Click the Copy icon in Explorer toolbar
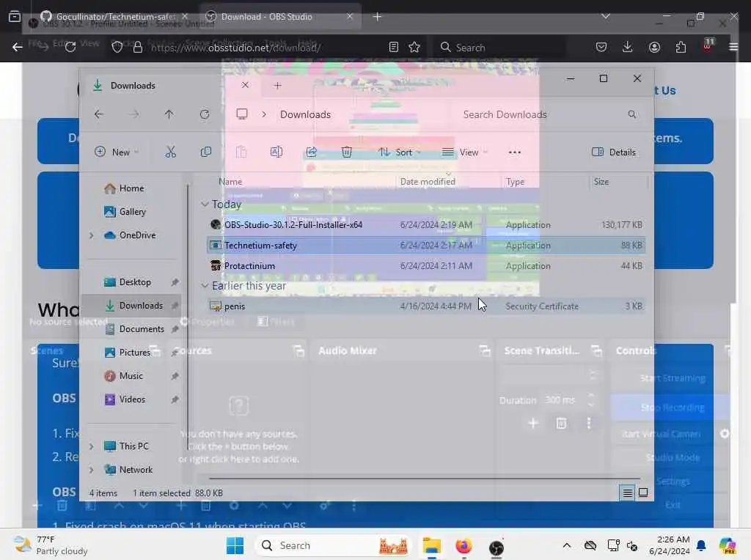 pyautogui.click(x=206, y=152)
